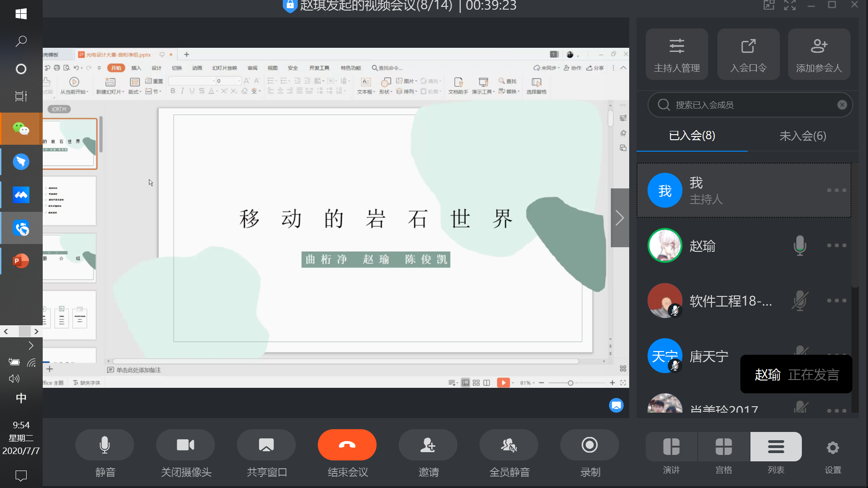
Task: Click the 邀请 invite icon
Action: click(x=428, y=445)
